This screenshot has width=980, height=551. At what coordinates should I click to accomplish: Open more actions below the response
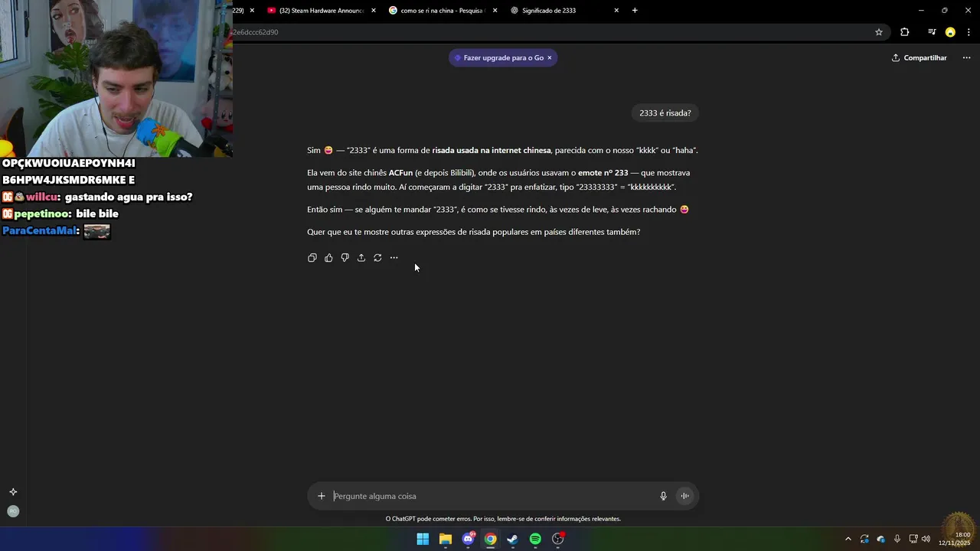click(x=394, y=258)
